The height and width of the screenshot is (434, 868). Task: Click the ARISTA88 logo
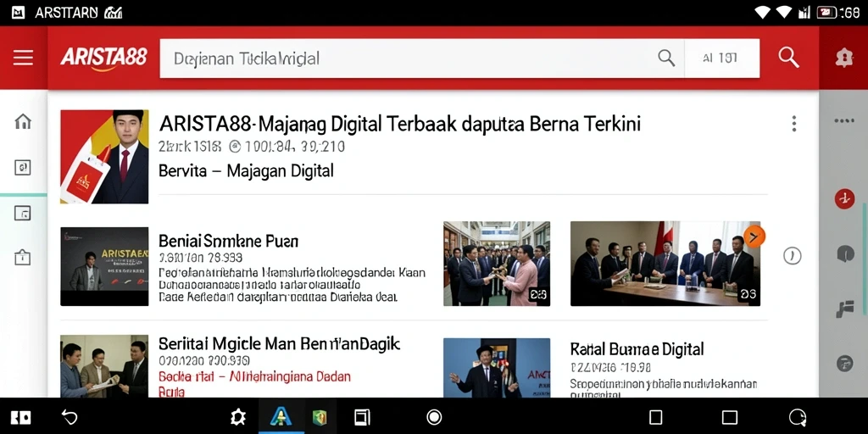click(x=103, y=58)
